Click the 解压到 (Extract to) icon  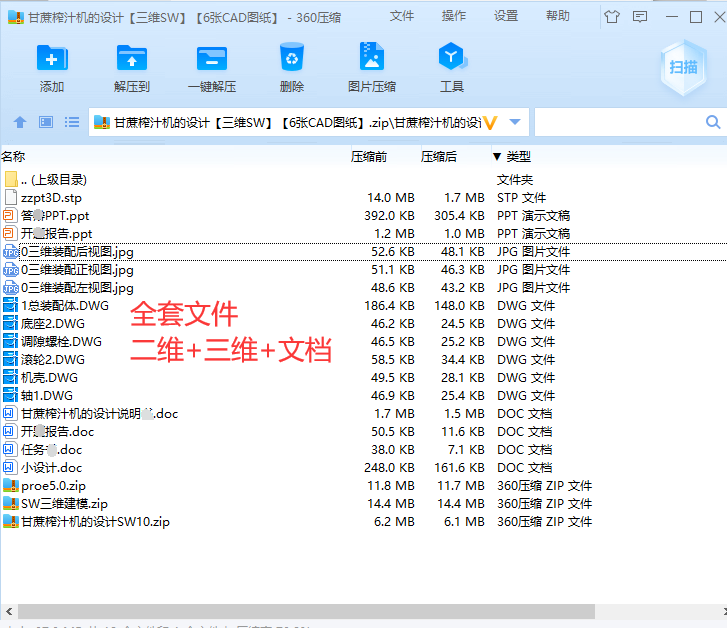[x=132, y=58]
